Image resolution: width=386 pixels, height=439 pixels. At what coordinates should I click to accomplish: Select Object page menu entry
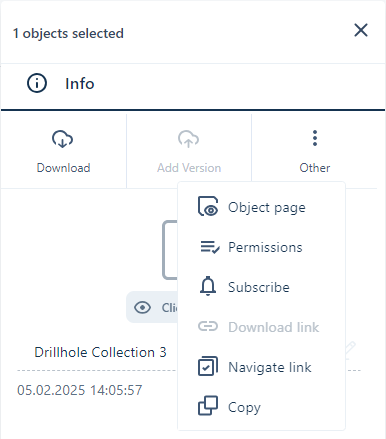click(261, 207)
